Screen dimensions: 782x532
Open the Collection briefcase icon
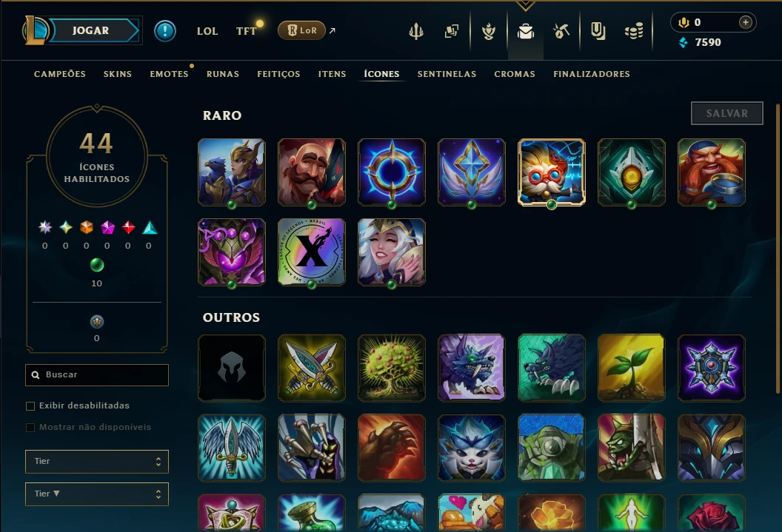tap(525, 32)
